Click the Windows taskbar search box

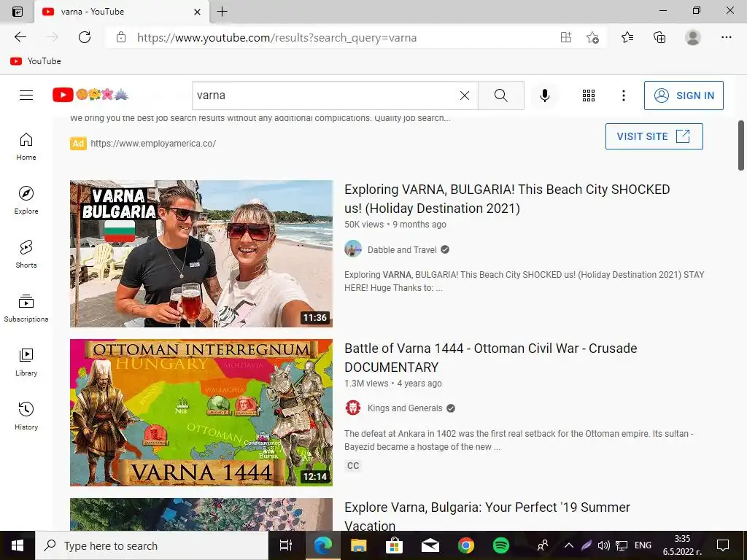(x=152, y=545)
